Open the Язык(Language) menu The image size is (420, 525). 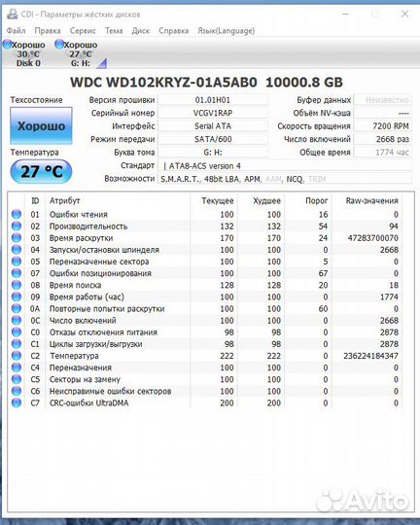[x=227, y=31]
